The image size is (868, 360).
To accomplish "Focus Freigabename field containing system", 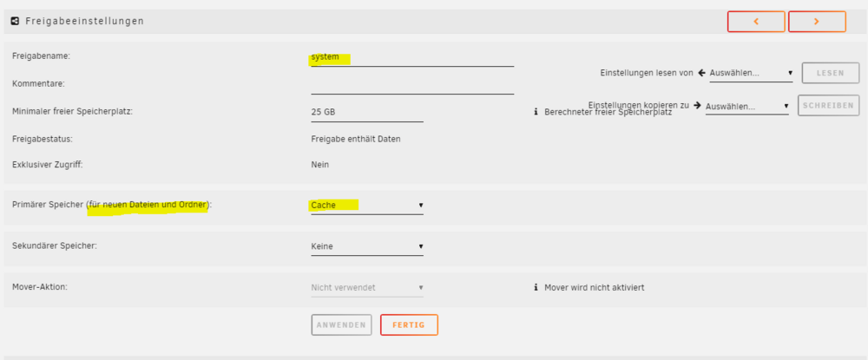I will [x=412, y=57].
